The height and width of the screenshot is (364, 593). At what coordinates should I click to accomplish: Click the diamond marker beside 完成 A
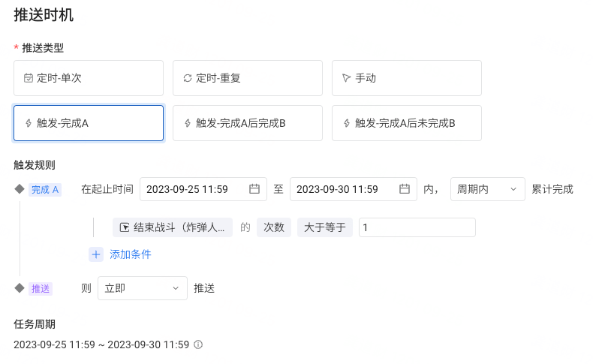point(20,189)
